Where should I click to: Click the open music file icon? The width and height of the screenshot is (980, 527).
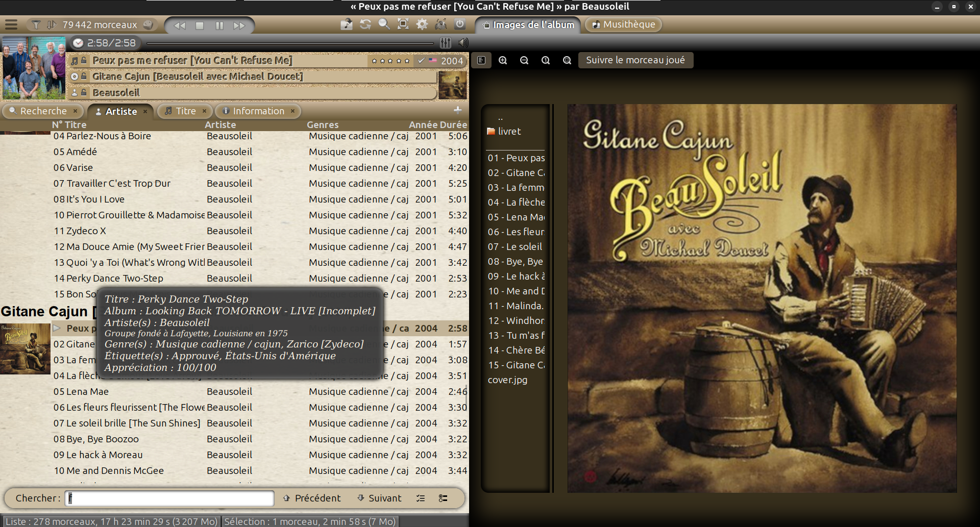(x=347, y=24)
